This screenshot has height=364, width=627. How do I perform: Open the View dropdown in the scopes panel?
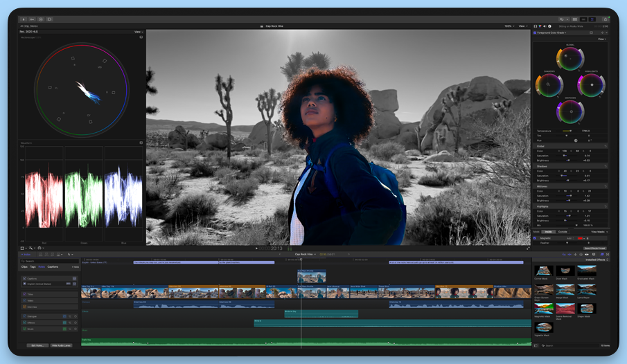[x=139, y=32]
